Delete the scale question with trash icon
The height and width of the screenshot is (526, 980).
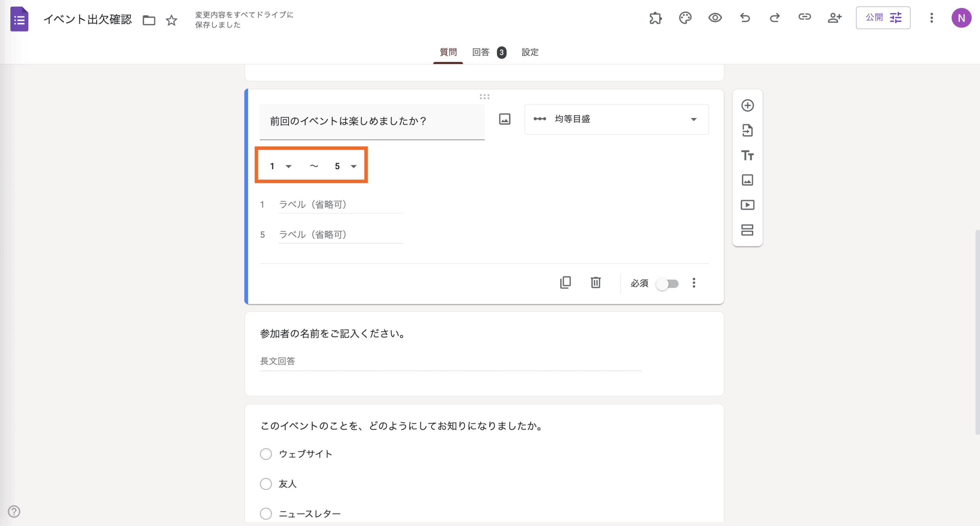click(x=596, y=283)
